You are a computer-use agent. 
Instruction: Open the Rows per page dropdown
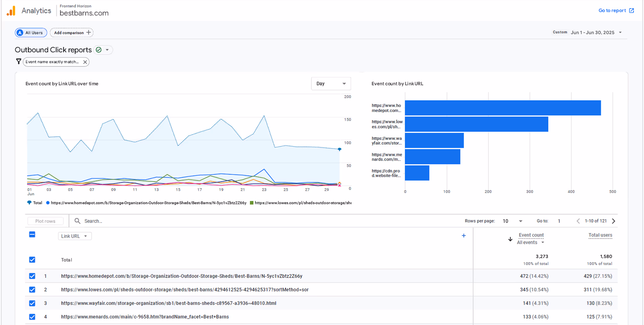pyautogui.click(x=512, y=221)
